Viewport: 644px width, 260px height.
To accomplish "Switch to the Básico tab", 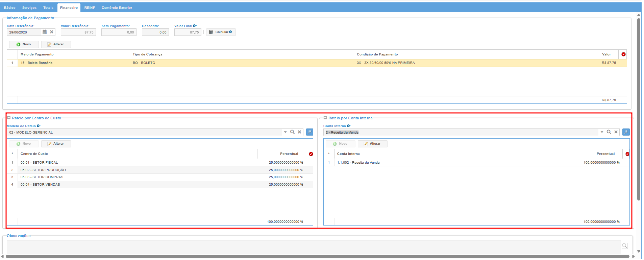I will pyautogui.click(x=10, y=7).
